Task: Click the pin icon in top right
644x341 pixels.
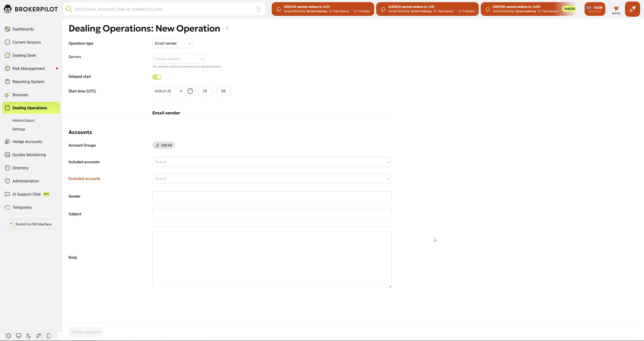Action: 632,9
